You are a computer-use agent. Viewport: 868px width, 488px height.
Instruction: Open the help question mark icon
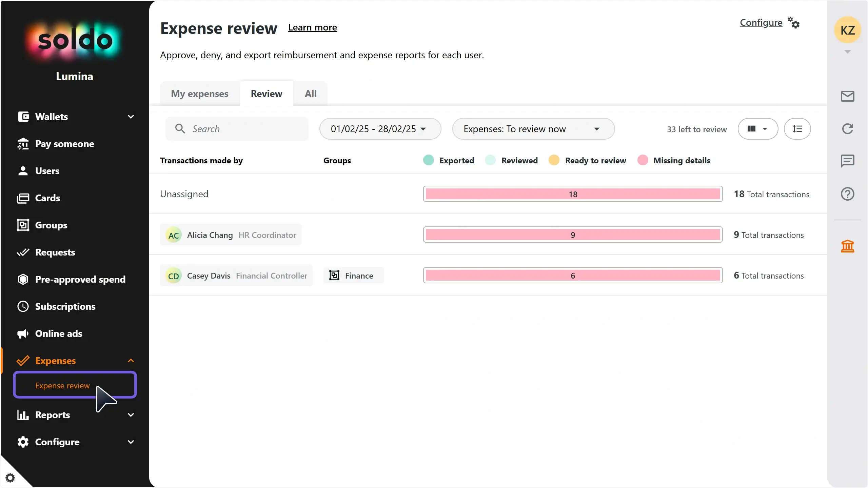(x=847, y=194)
